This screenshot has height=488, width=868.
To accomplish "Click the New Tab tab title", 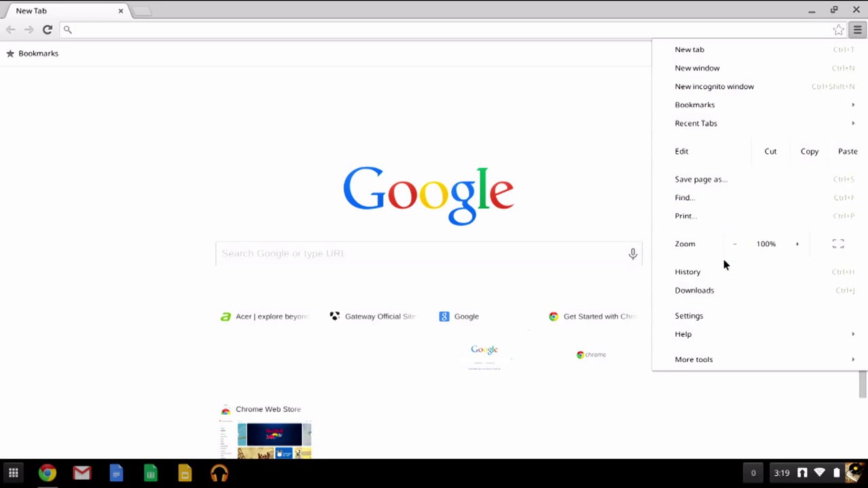I will click(31, 11).
